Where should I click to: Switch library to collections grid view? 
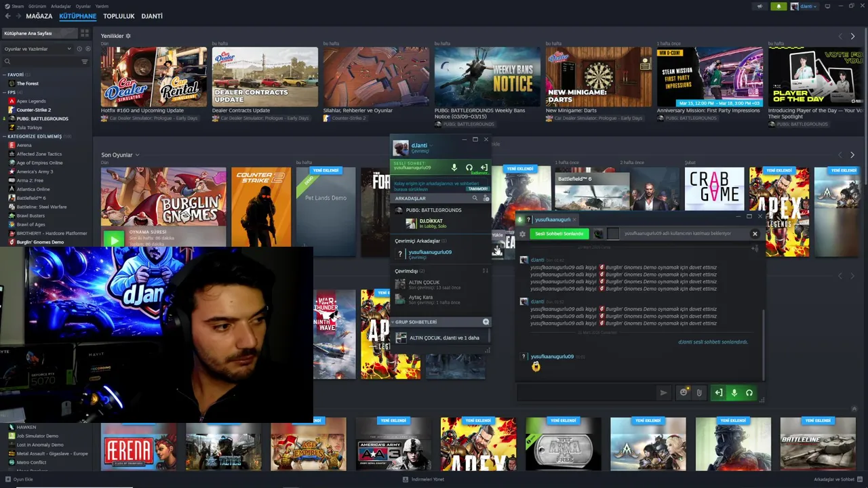(85, 33)
